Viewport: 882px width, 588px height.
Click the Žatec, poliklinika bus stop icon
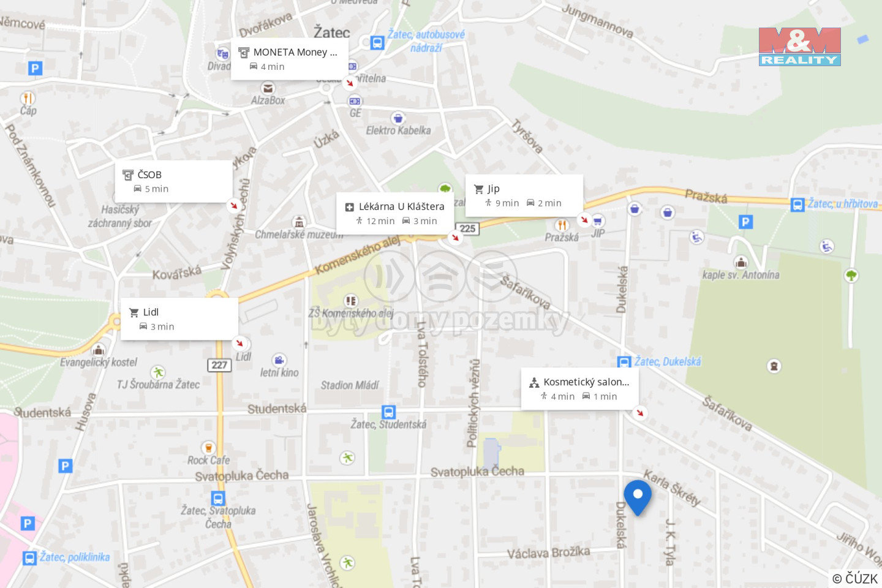tap(29, 557)
